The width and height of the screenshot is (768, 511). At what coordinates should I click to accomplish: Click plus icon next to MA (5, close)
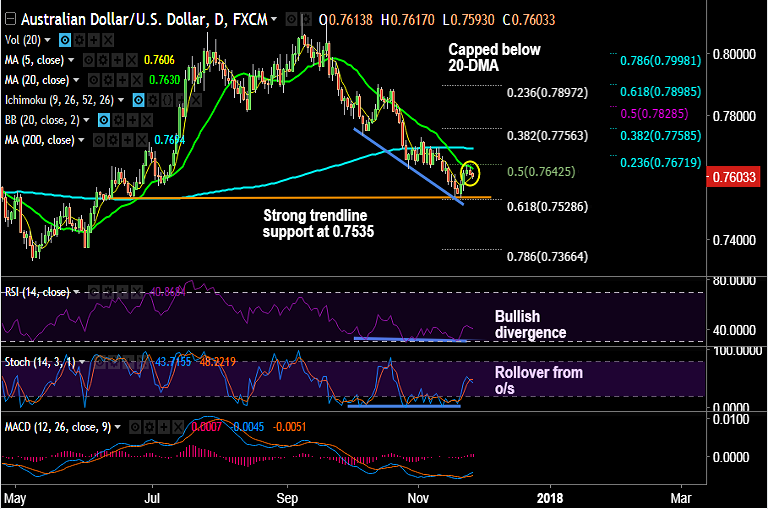click(x=117, y=60)
